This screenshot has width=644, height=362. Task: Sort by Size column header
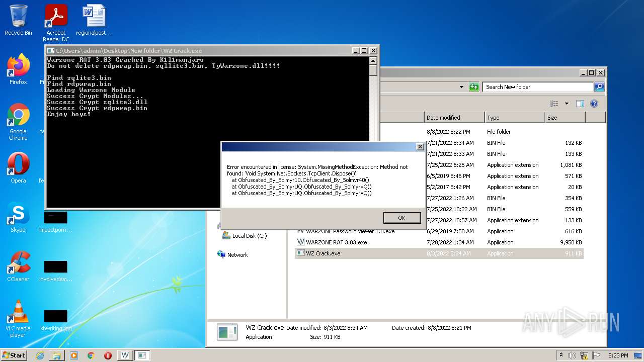click(565, 118)
